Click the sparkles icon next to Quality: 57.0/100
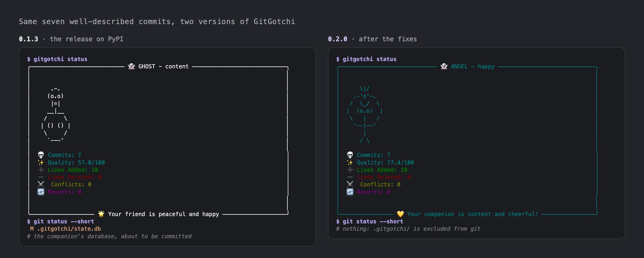 [41, 162]
